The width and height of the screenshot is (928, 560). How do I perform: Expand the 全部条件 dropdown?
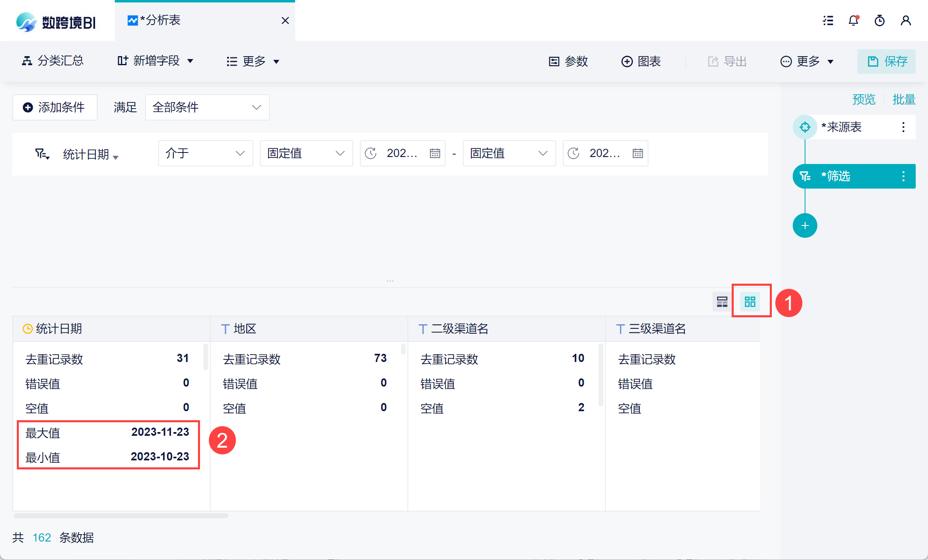coord(207,107)
